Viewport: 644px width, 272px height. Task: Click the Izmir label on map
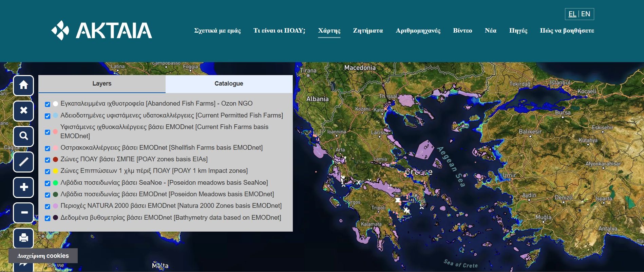pos(509,175)
